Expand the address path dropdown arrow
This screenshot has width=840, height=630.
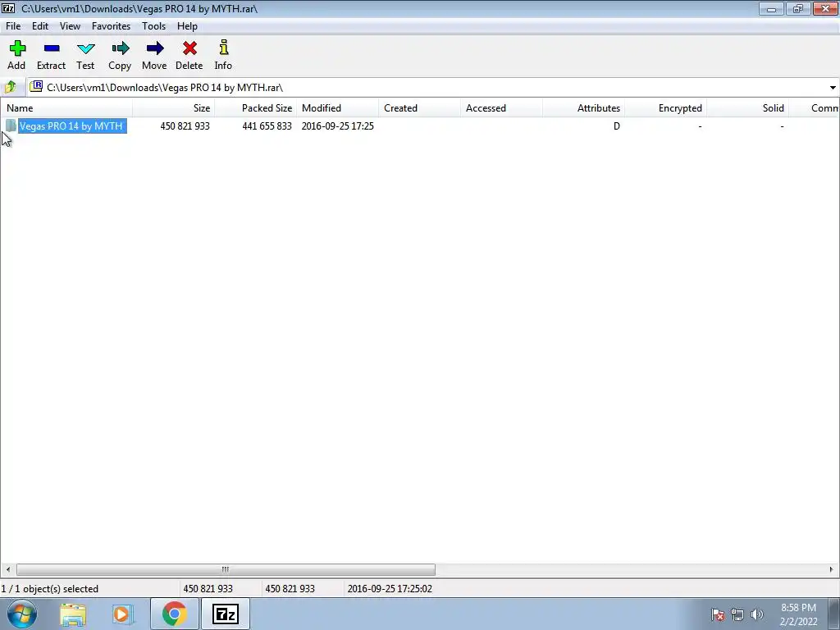click(x=833, y=87)
